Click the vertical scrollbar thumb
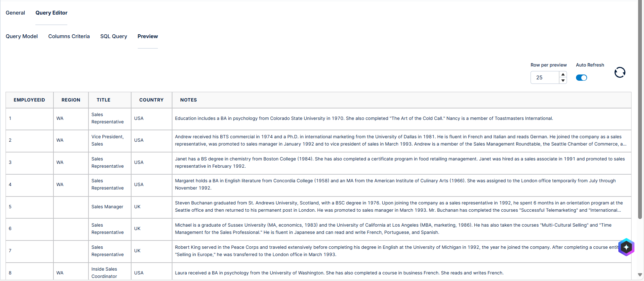Image resolution: width=644 pixels, height=281 pixels. click(640, 109)
